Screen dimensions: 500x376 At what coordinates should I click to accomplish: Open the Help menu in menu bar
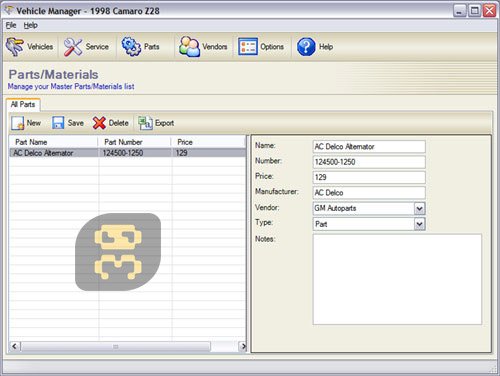(x=30, y=25)
